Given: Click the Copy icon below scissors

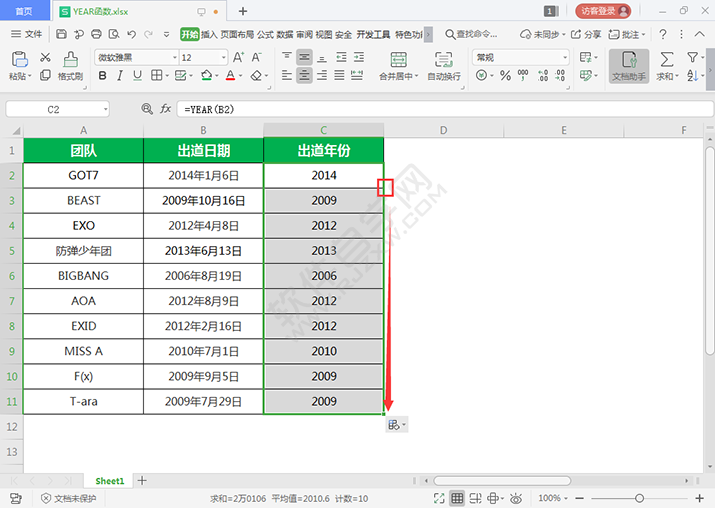Looking at the screenshot, I should pyautogui.click(x=45, y=75).
